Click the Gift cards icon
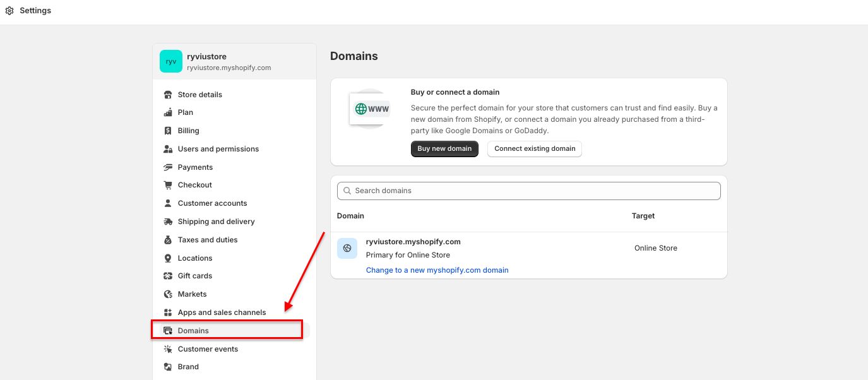 tap(168, 276)
